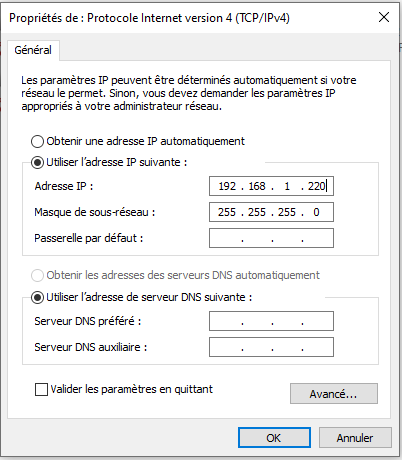Focus the Serveur DNS préféré field
Viewport: 402px width, 460px height.
(x=271, y=321)
